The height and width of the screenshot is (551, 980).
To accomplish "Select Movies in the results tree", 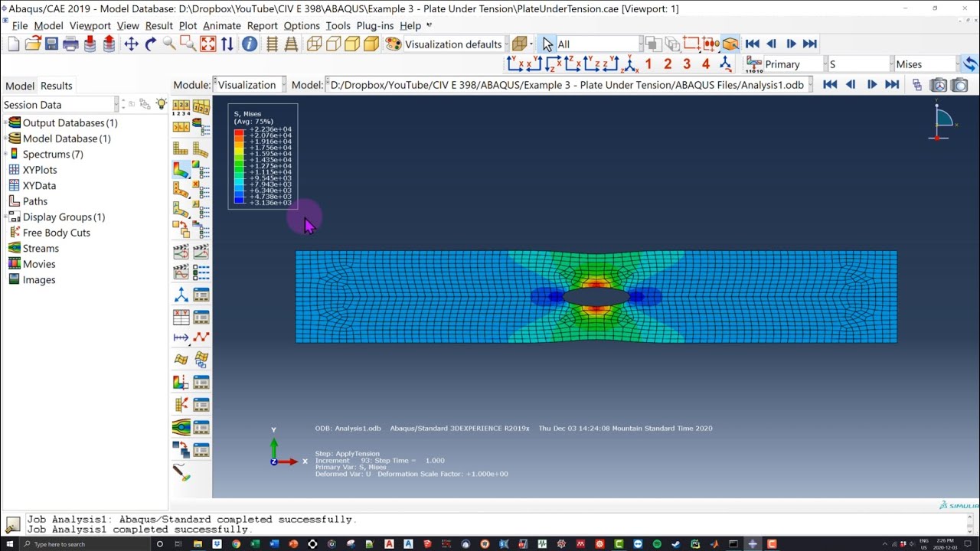I will [39, 264].
